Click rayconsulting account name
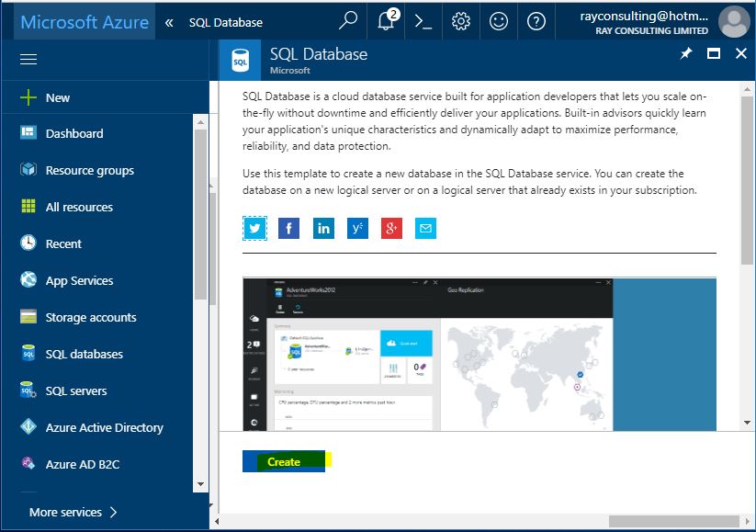This screenshot has width=756, height=532. tap(644, 16)
